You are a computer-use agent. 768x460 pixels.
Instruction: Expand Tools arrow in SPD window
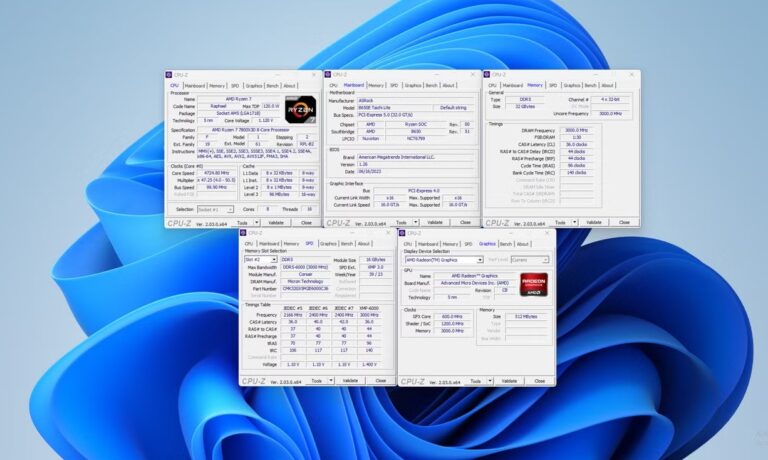(x=331, y=381)
